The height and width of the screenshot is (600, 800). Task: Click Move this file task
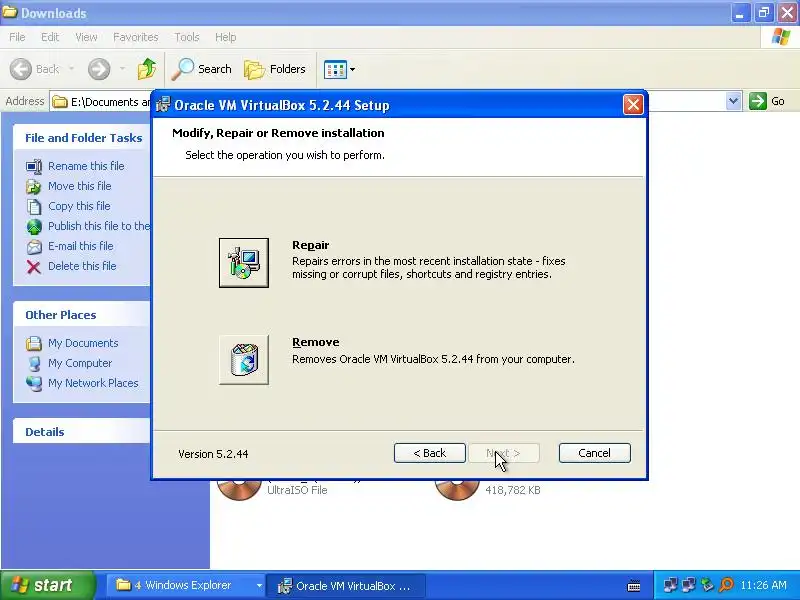[x=80, y=186]
